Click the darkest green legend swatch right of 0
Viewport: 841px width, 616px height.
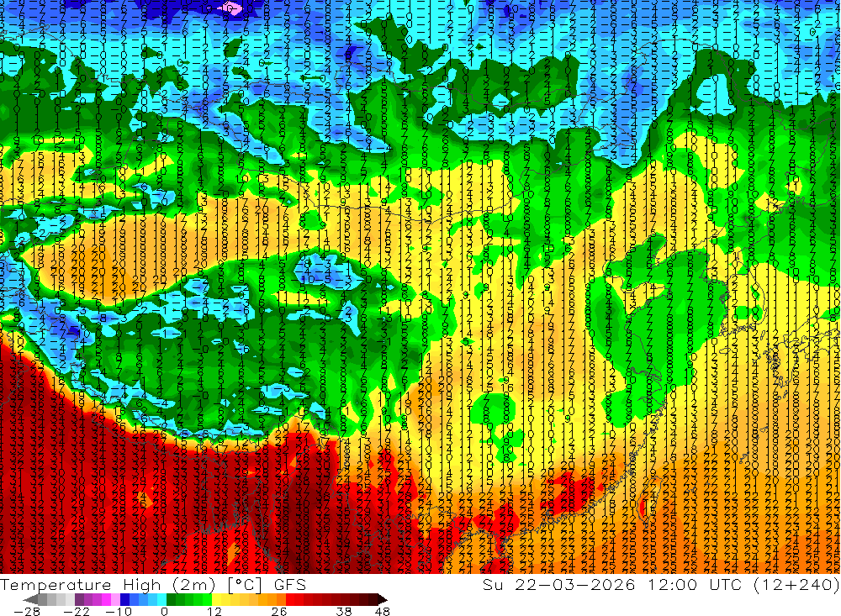[x=171, y=600]
